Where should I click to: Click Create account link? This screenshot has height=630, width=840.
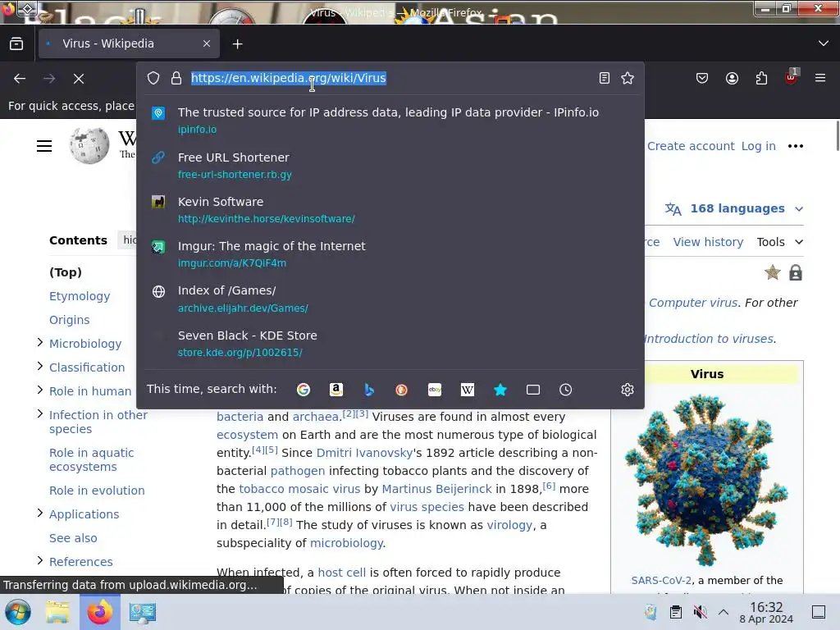point(691,146)
